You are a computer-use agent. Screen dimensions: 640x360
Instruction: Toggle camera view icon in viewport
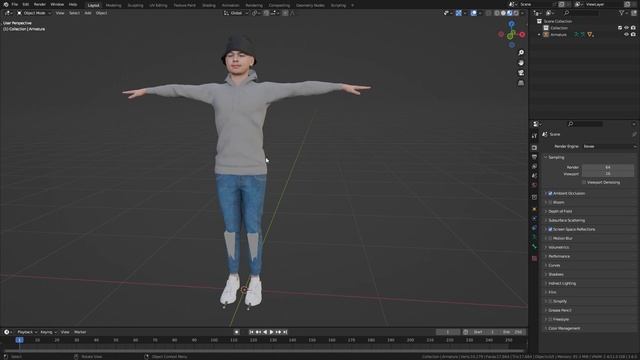point(521,73)
